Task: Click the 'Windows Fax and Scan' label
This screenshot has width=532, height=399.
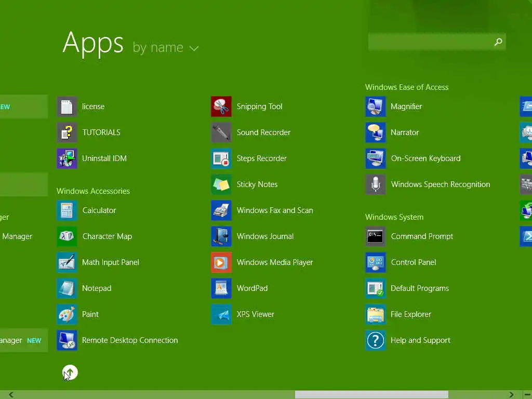Action: tap(275, 210)
